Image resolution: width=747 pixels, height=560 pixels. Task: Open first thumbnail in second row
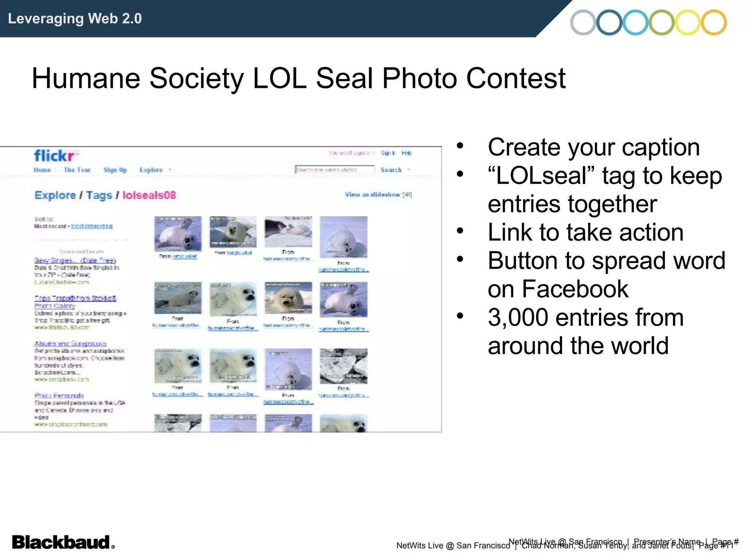click(x=178, y=298)
